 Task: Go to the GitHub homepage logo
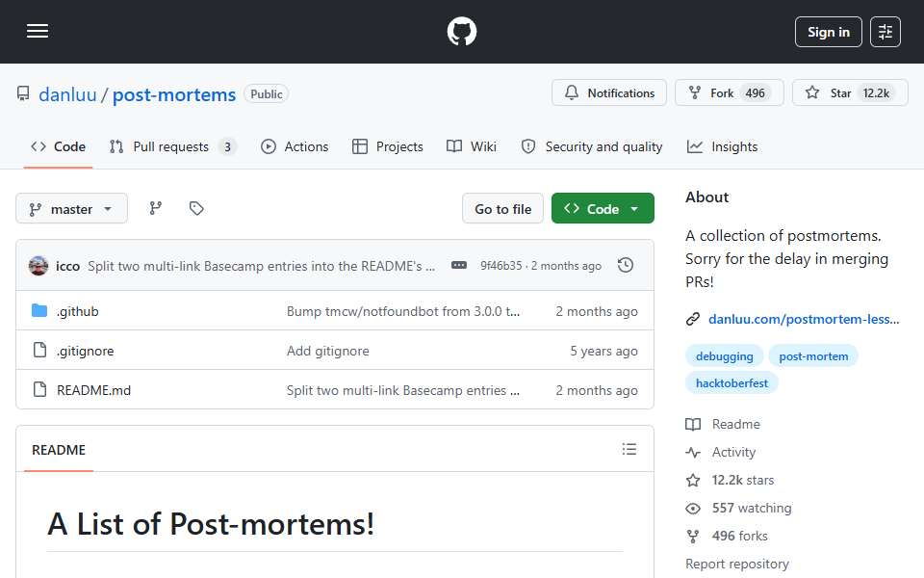coord(461,31)
